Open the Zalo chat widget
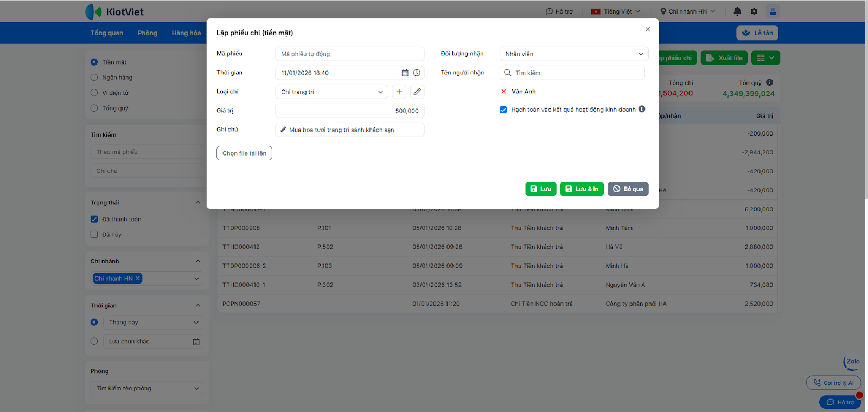 coord(852,362)
